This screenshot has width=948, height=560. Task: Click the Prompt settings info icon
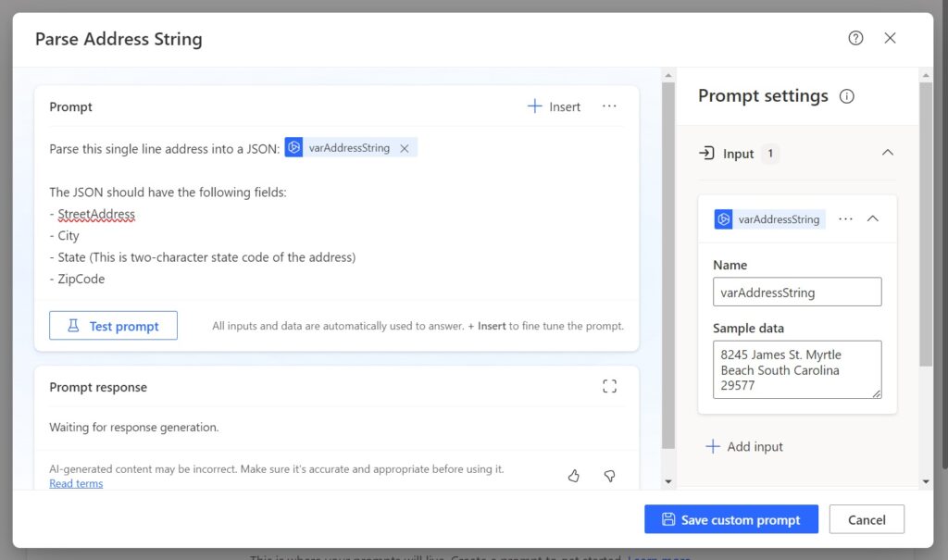coord(846,96)
